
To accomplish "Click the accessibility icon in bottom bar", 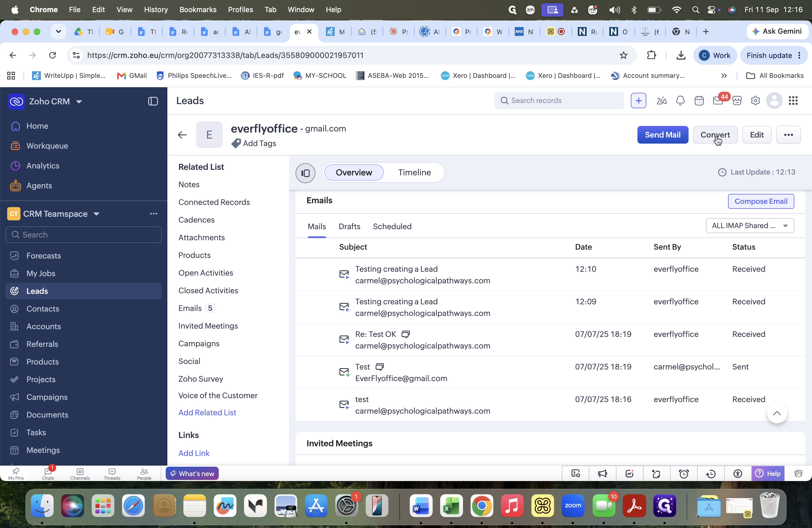I will tap(738, 474).
